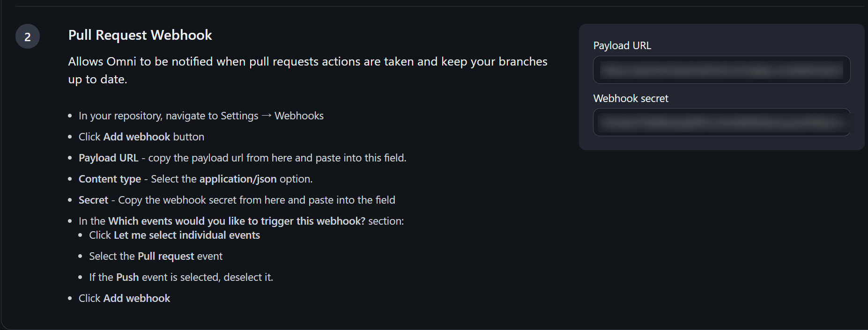Click the final 'Click Add webhook' bullet

tap(124, 298)
